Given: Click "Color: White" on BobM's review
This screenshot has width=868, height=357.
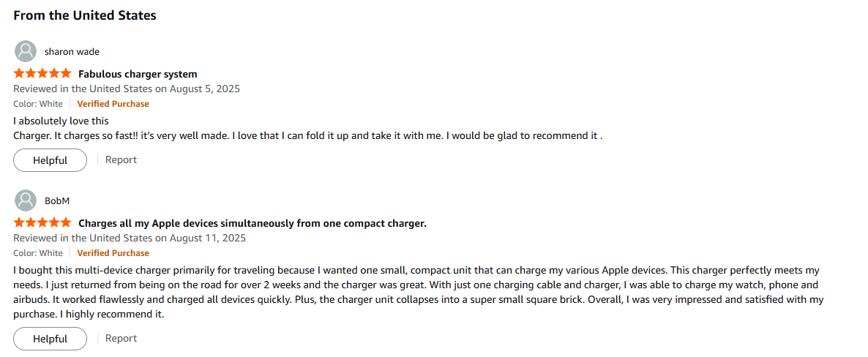Looking at the screenshot, I should pyautogui.click(x=38, y=253).
